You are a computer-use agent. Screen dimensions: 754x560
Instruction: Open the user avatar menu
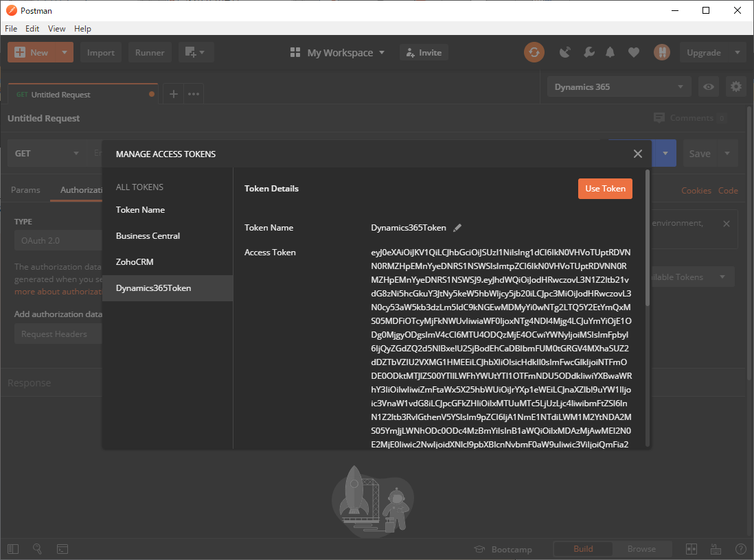[662, 52]
